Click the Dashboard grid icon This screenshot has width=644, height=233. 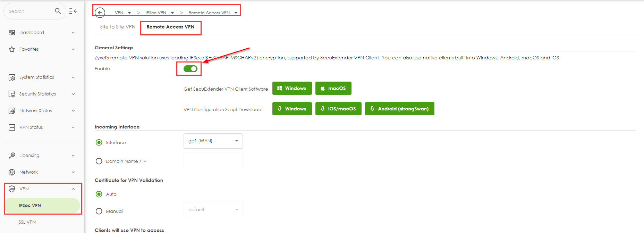click(x=12, y=33)
